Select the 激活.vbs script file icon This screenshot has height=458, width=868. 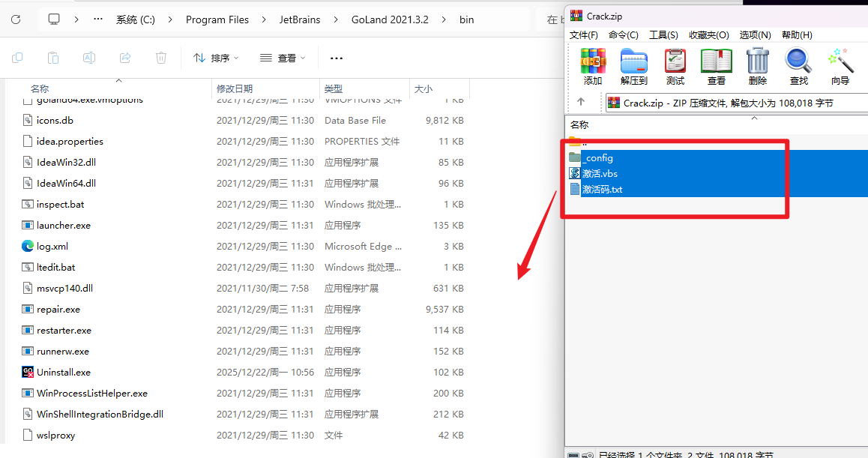coord(575,173)
